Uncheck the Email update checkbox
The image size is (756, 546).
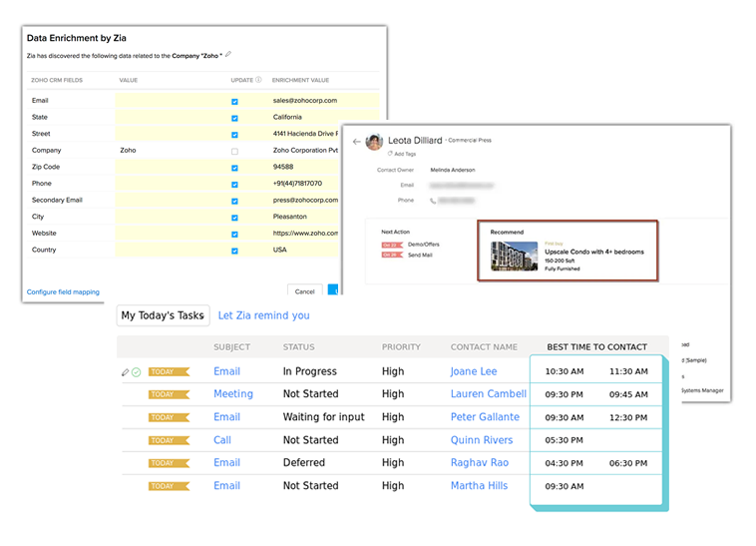234,101
